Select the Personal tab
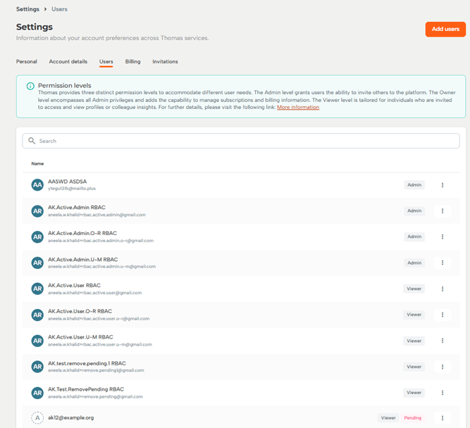470x428 pixels. (27, 62)
